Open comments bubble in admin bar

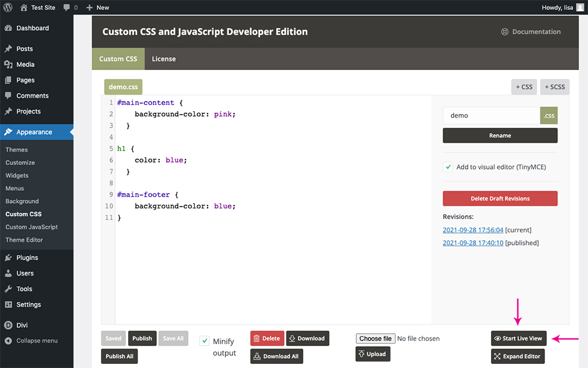tap(66, 8)
